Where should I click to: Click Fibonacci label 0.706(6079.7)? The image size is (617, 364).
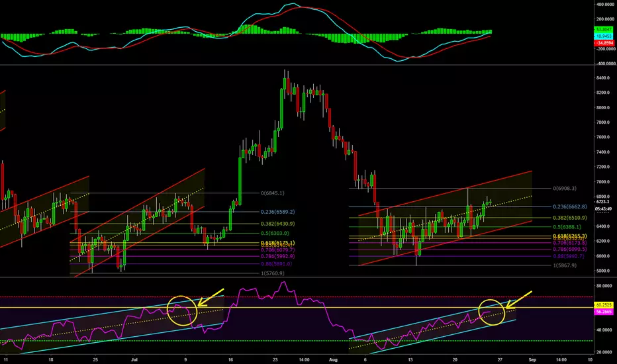click(277, 250)
